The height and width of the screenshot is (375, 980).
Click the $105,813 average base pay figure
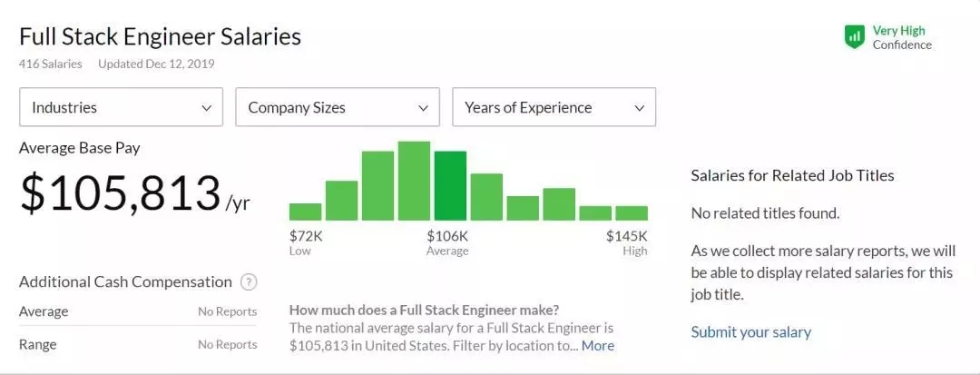(x=121, y=193)
